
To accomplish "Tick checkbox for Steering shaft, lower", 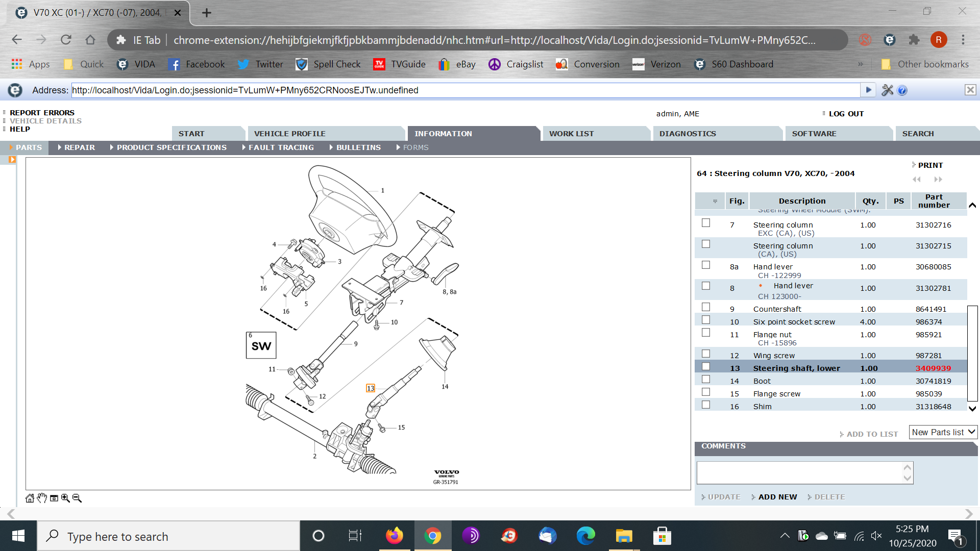I will coord(706,367).
